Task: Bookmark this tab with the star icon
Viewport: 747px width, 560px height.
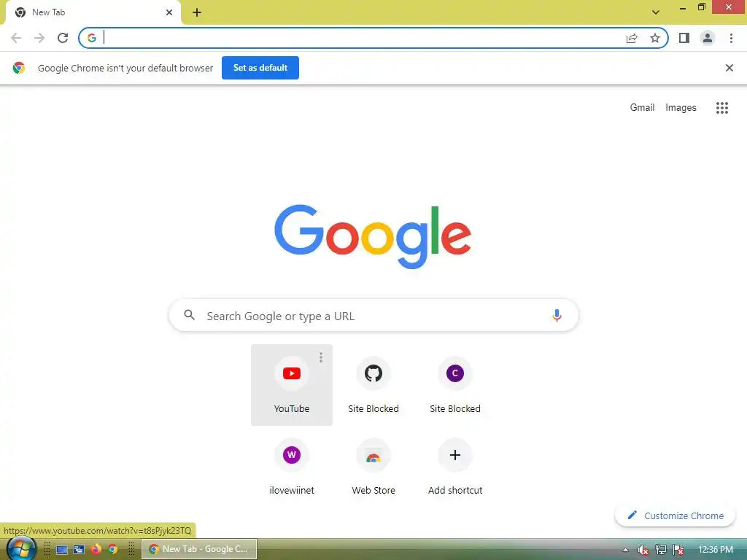Action: coord(655,38)
